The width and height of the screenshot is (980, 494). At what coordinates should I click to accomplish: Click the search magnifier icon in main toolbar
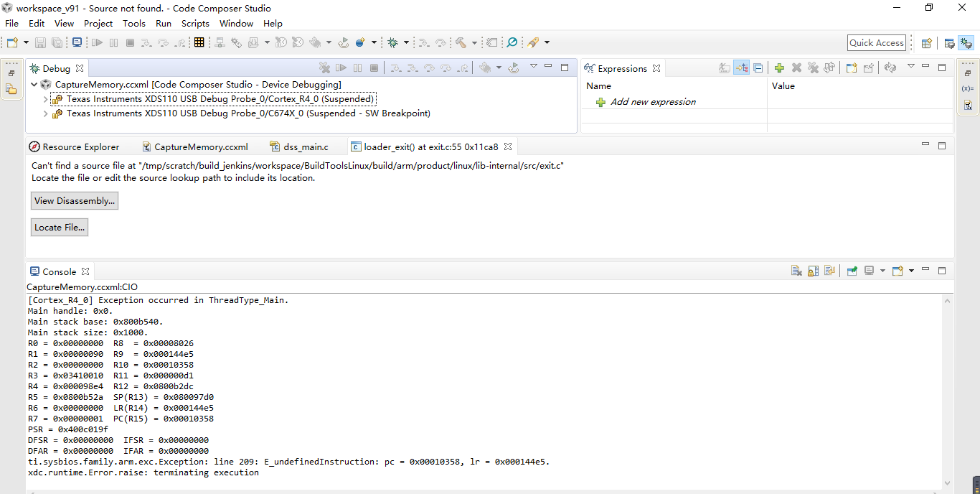(512, 42)
